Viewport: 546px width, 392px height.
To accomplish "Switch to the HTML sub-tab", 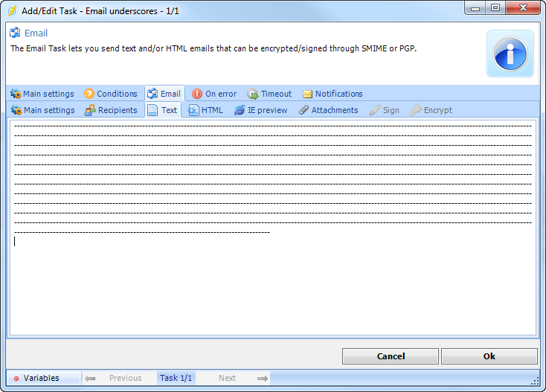I will click(x=205, y=110).
